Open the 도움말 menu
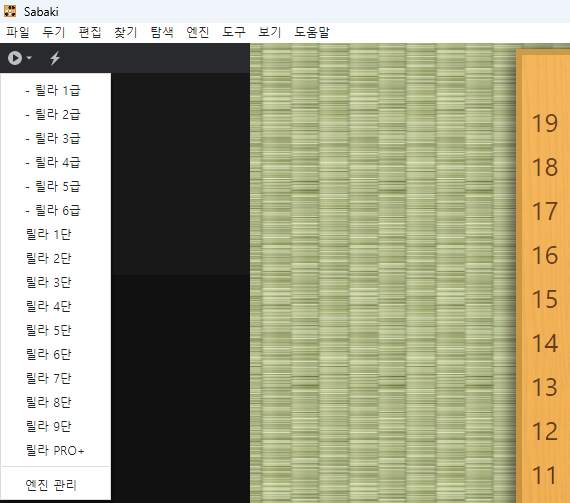 click(x=312, y=32)
